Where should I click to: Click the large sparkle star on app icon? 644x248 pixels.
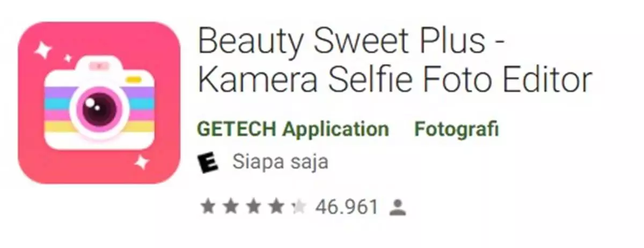pos(42,50)
